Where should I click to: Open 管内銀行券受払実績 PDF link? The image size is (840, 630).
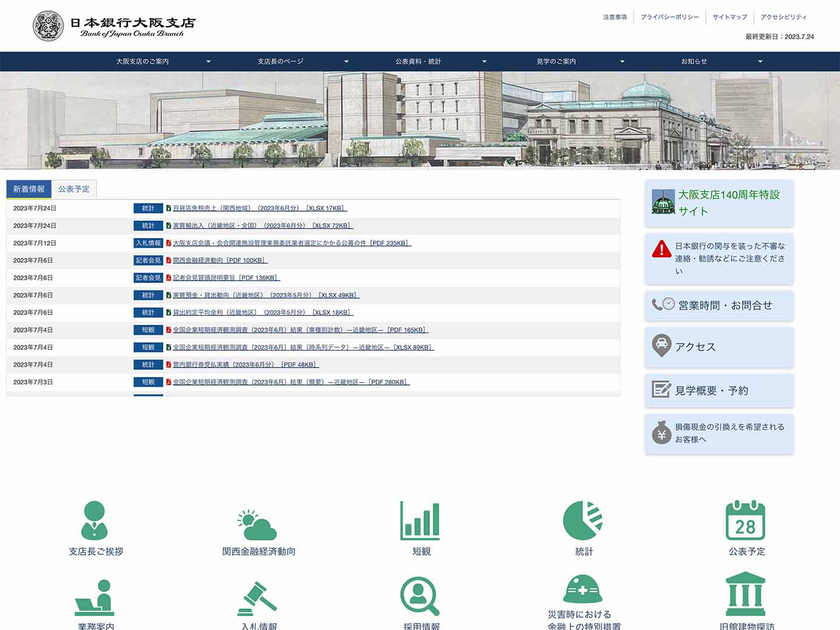coord(246,365)
